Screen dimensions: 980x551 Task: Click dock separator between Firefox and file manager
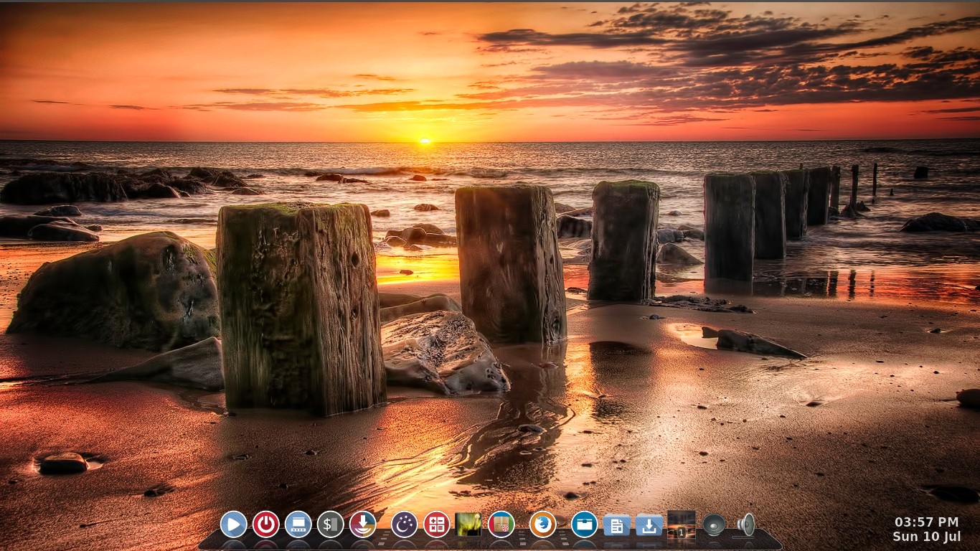pyautogui.click(x=563, y=538)
